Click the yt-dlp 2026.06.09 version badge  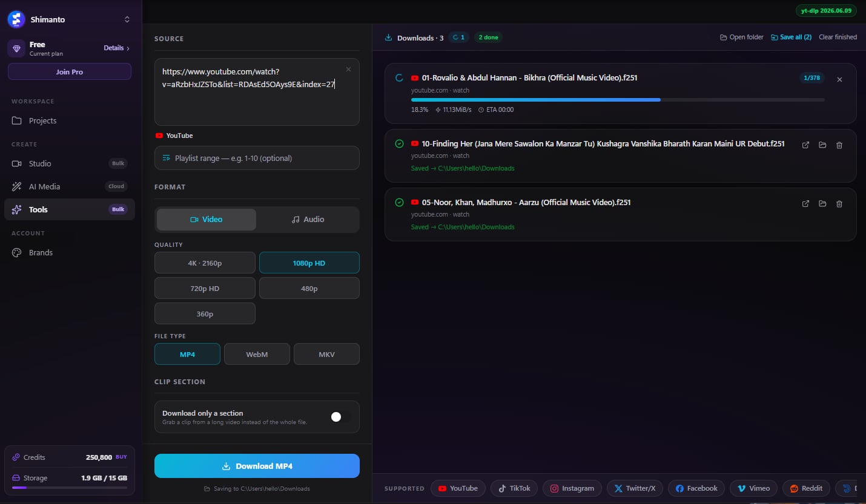pyautogui.click(x=826, y=10)
